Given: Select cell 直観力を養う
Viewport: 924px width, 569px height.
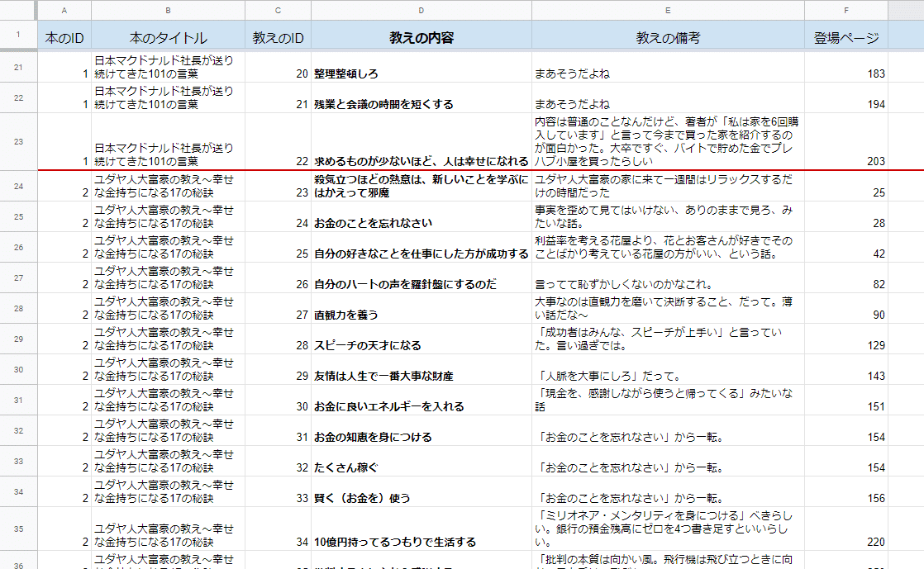Looking at the screenshot, I should pyautogui.click(x=422, y=309).
